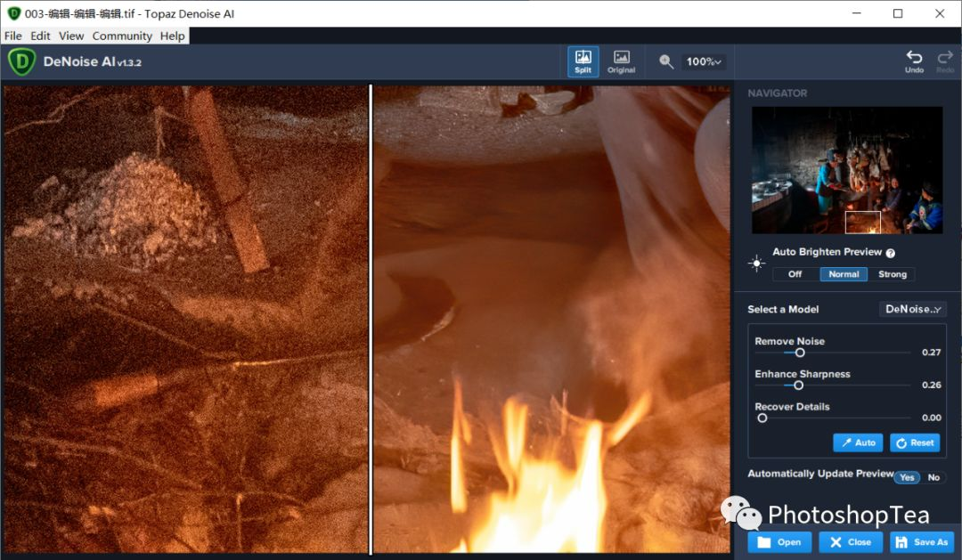
Task: Click the Navigator thumbnail image
Action: (x=847, y=170)
